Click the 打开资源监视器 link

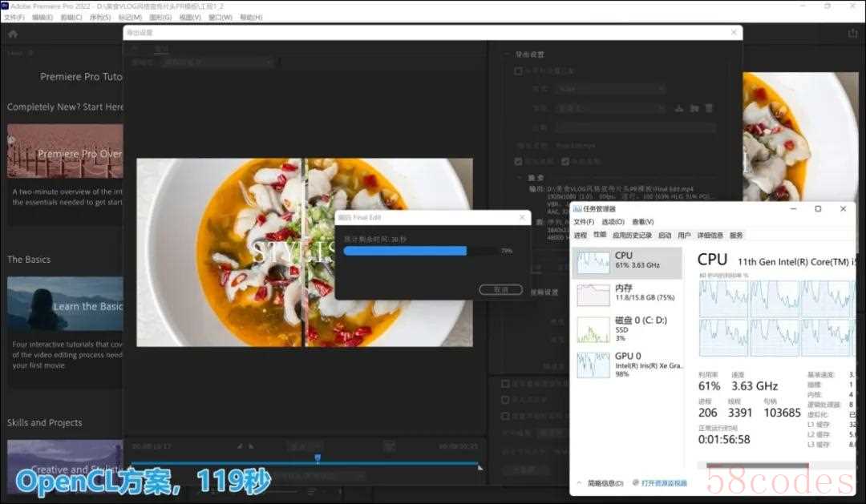click(x=663, y=483)
